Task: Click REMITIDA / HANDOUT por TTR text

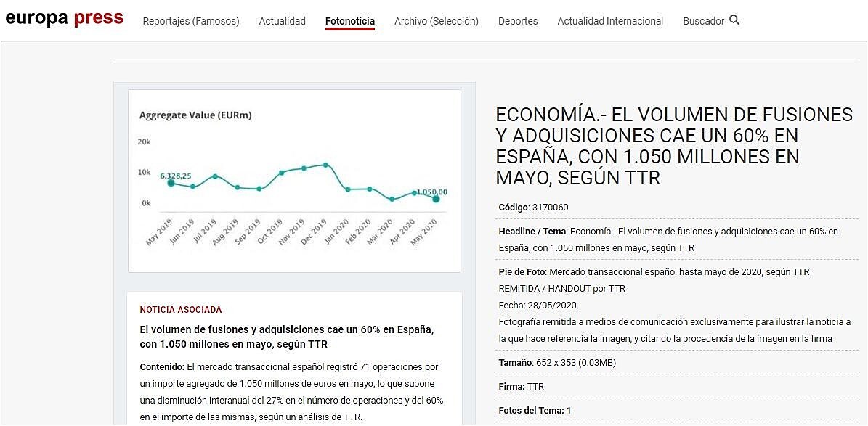Action: (x=562, y=289)
